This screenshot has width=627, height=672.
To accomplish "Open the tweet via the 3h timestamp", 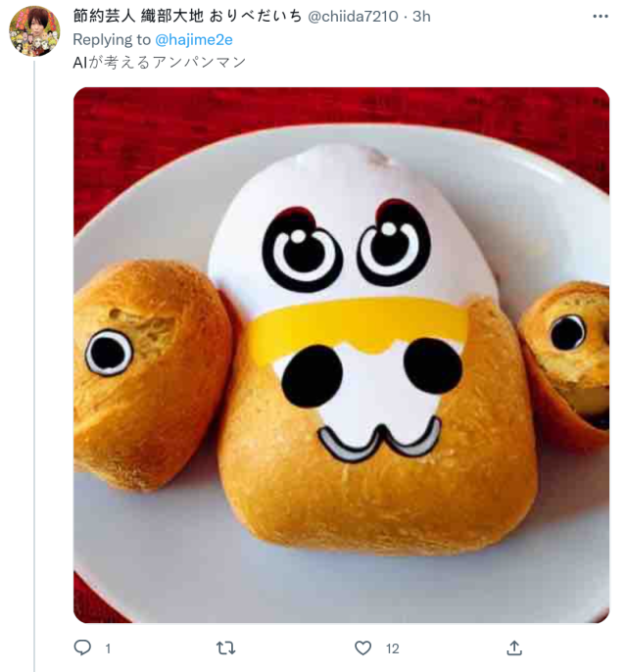I will [420, 17].
